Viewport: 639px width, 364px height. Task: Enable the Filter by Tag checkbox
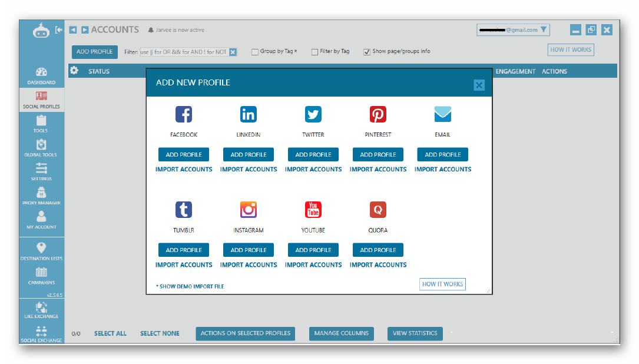click(x=314, y=52)
